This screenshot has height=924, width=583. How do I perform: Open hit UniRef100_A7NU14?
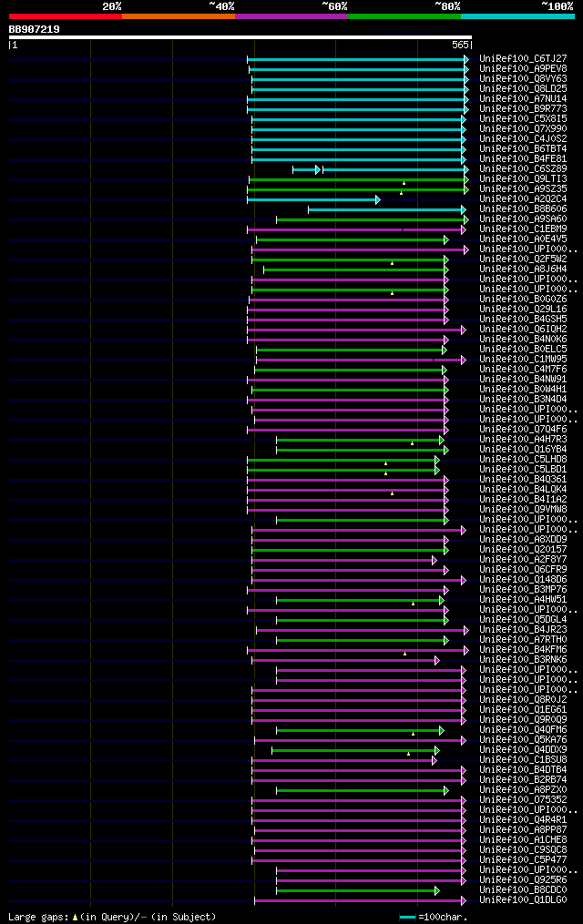pyautogui.click(x=523, y=99)
